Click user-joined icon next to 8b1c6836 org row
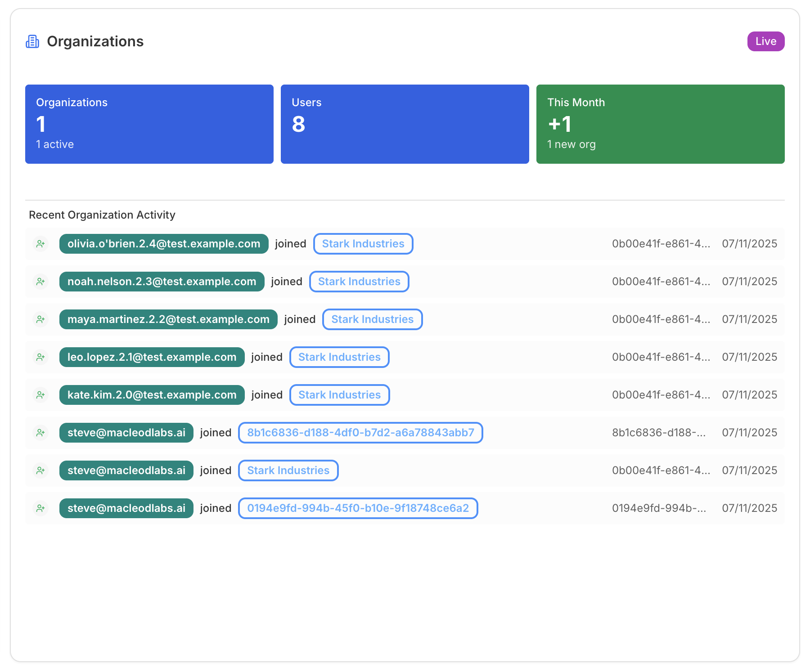Screen dimensions: 810x672 40,433
